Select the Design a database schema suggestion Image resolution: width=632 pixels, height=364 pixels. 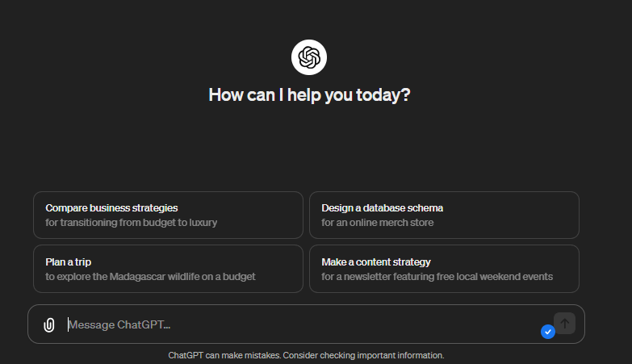coord(444,215)
